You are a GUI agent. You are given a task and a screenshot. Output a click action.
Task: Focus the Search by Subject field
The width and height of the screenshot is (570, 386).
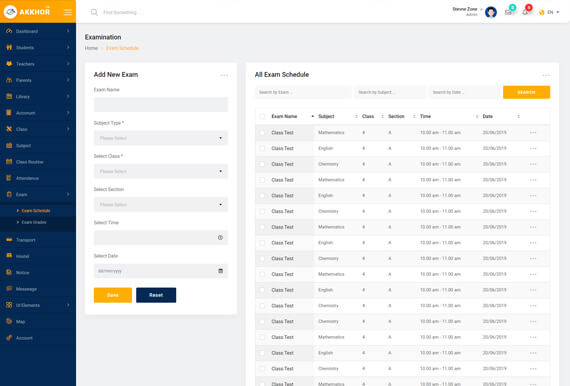(390, 92)
